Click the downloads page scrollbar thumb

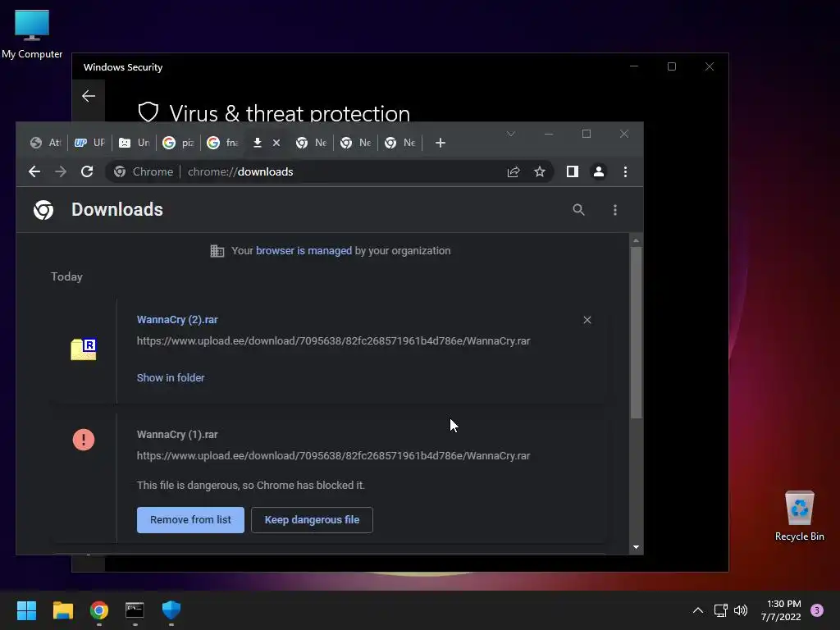tap(636, 332)
